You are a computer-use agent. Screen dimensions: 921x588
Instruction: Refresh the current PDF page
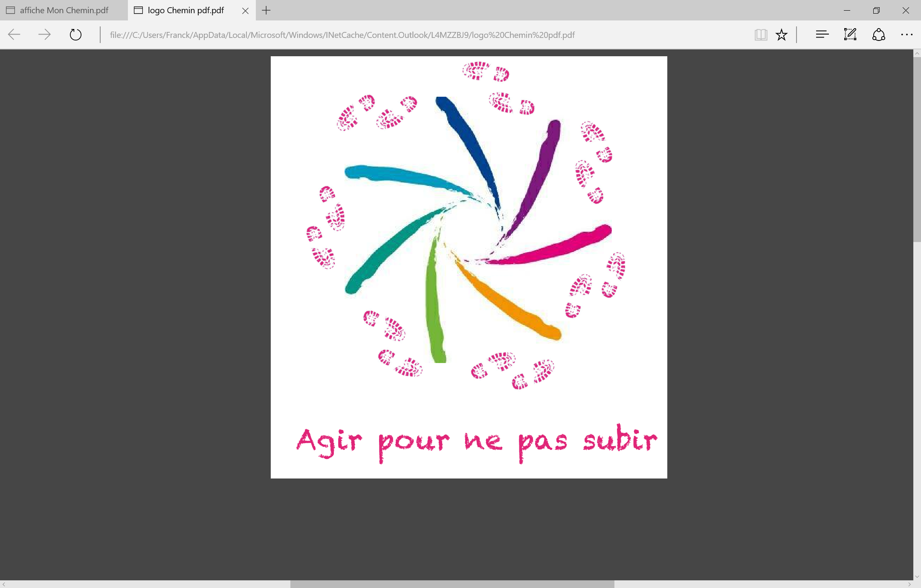tap(75, 35)
